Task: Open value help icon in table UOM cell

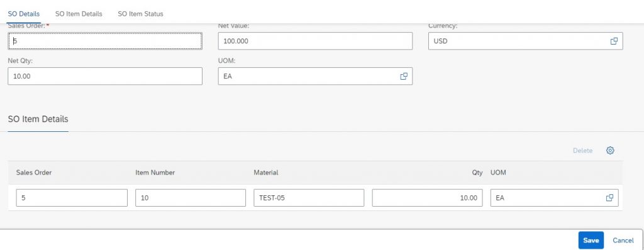Action: 609,197
